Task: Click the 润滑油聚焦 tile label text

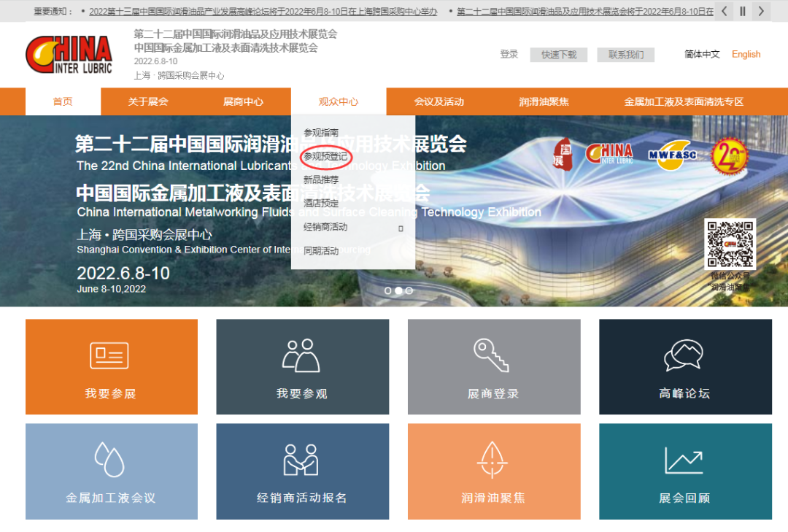Action: 493,498
